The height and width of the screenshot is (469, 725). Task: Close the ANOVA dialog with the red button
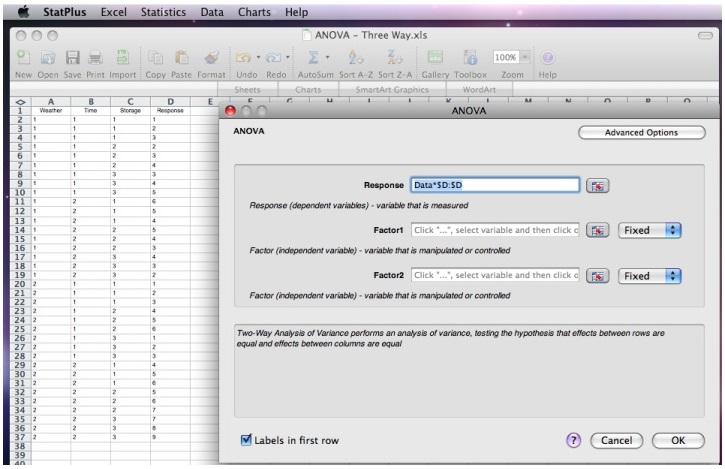coord(230,111)
